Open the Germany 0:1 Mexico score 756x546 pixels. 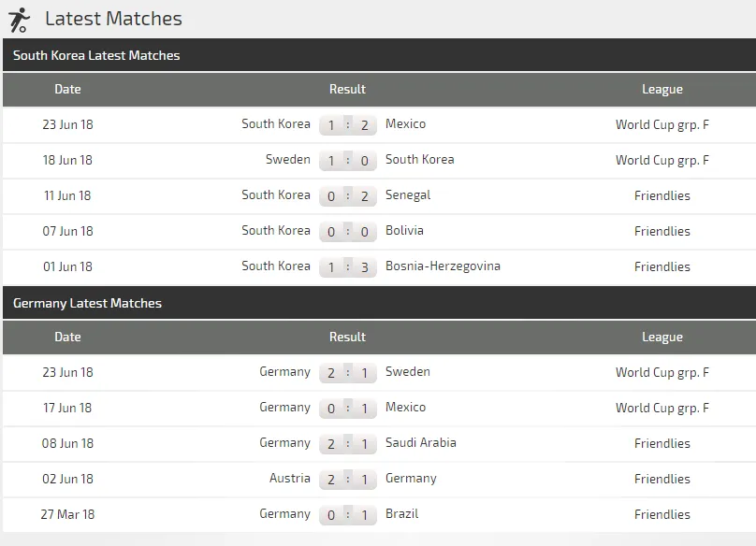click(348, 409)
